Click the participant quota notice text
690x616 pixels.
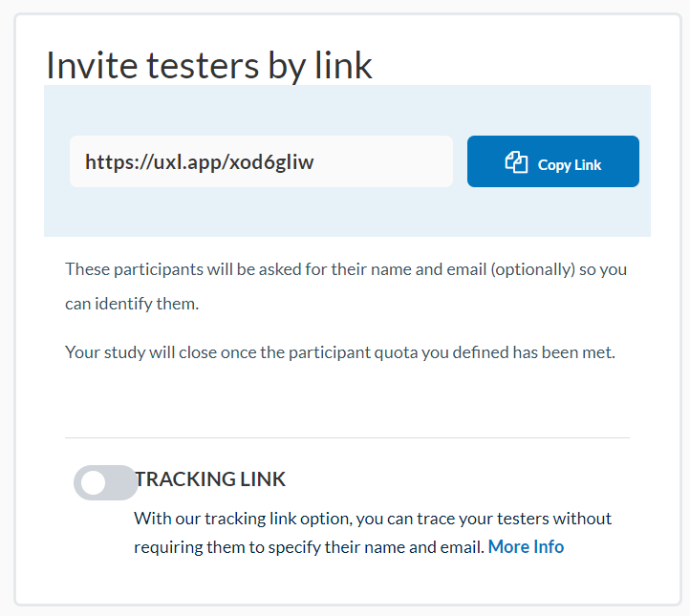pyautogui.click(x=339, y=351)
